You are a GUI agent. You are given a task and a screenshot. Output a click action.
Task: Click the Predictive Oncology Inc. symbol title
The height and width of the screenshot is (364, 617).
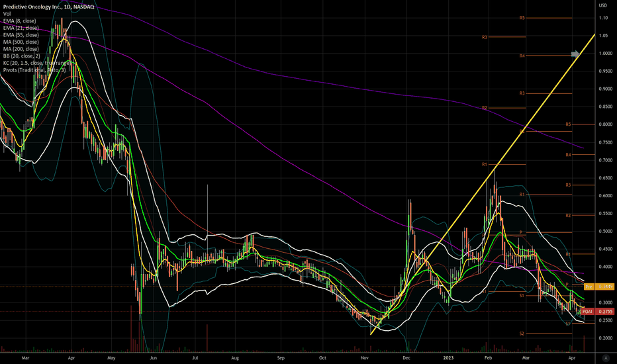point(49,7)
